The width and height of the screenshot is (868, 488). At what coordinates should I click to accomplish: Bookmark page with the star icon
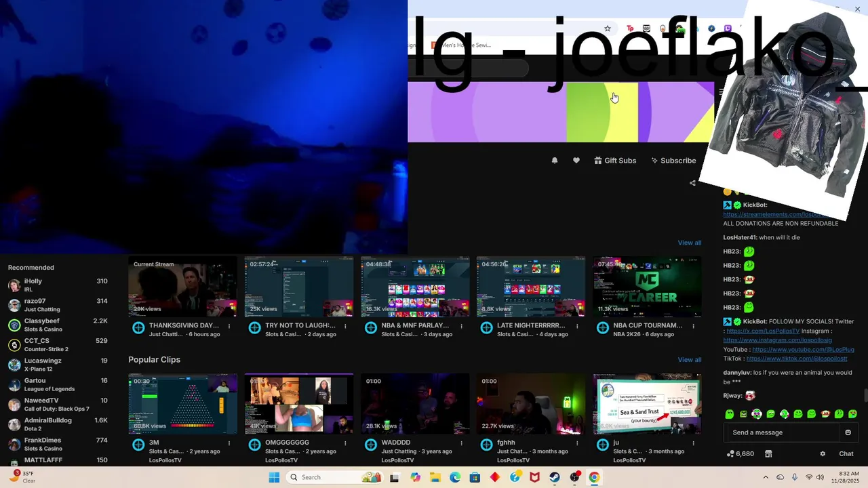[608, 28]
